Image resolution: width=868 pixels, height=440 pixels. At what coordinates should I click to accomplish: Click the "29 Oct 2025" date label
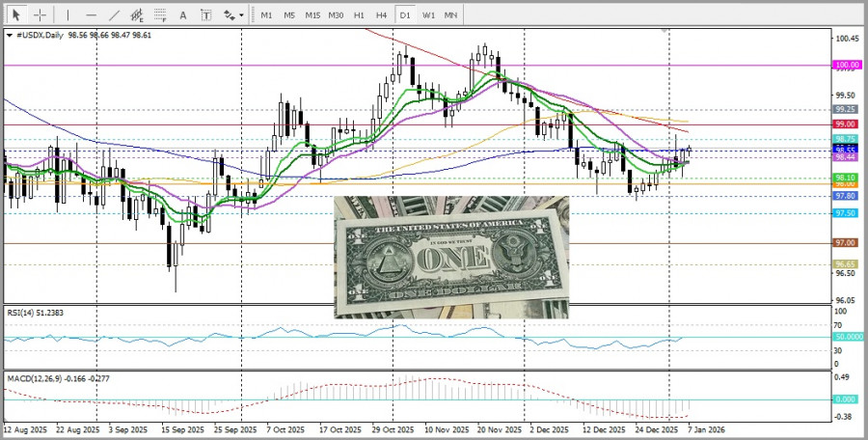[x=393, y=430]
